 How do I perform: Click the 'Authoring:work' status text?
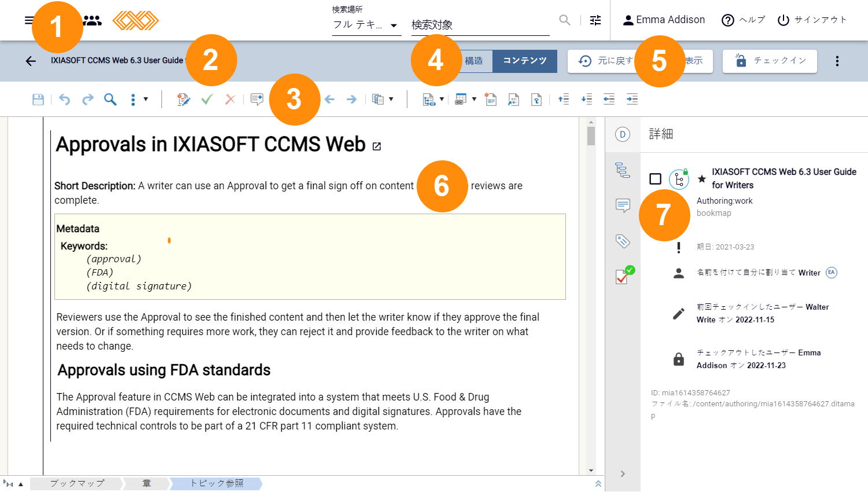[724, 201]
